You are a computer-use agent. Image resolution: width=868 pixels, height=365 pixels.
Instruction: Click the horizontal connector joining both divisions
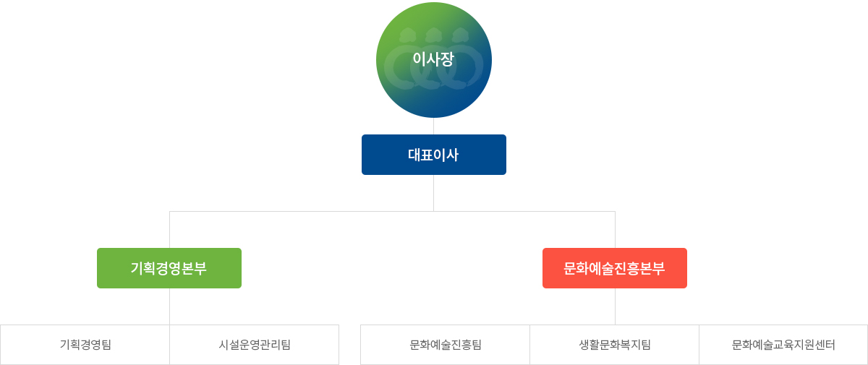point(392,211)
